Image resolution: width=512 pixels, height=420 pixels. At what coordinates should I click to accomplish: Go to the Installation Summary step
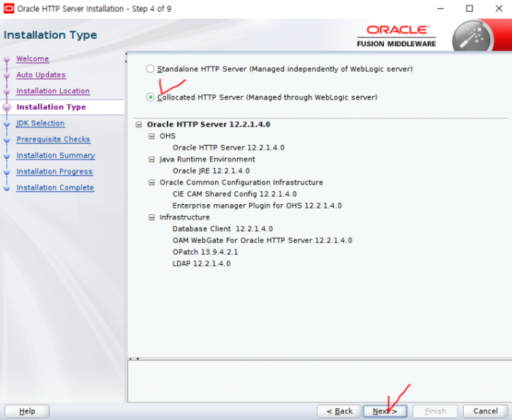56,155
